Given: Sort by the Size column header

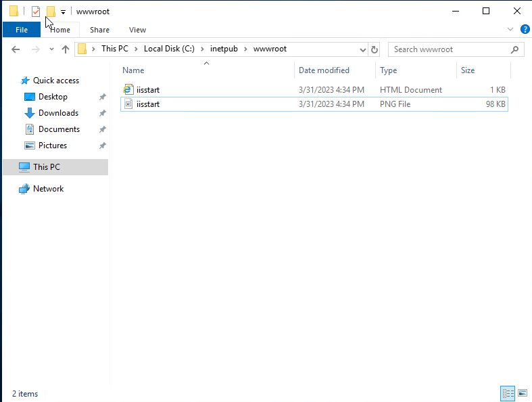Looking at the screenshot, I should pyautogui.click(x=468, y=70).
